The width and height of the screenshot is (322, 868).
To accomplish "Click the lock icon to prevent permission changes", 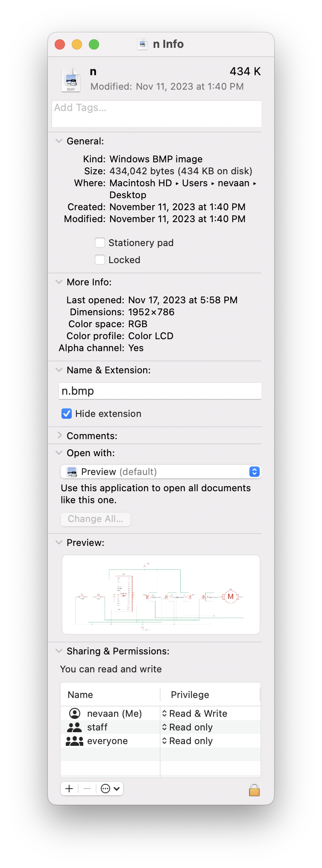I will [254, 789].
